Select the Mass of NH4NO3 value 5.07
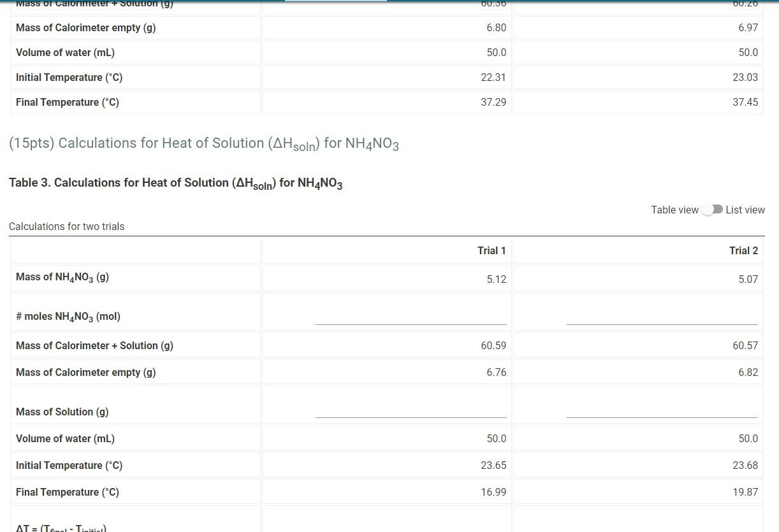This screenshot has width=779, height=532. 748,278
